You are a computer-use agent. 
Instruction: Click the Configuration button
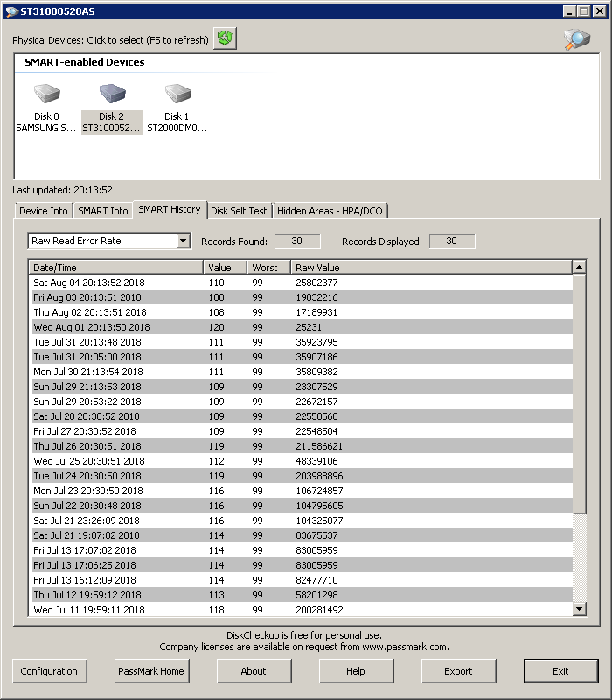point(49,671)
